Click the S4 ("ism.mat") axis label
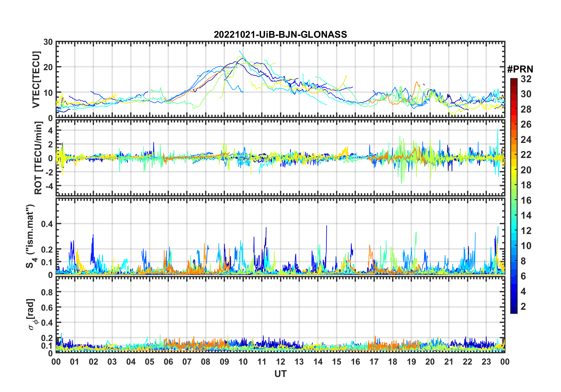 coord(30,236)
